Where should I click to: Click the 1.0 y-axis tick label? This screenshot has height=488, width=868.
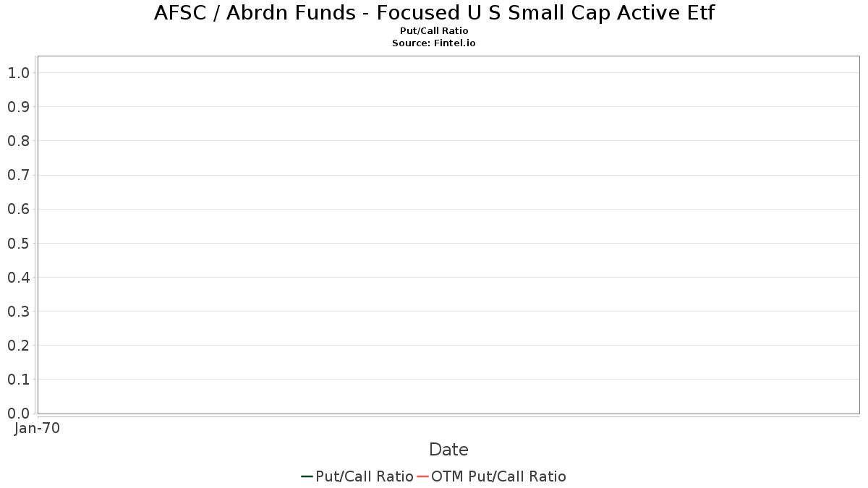(x=18, y=73)
